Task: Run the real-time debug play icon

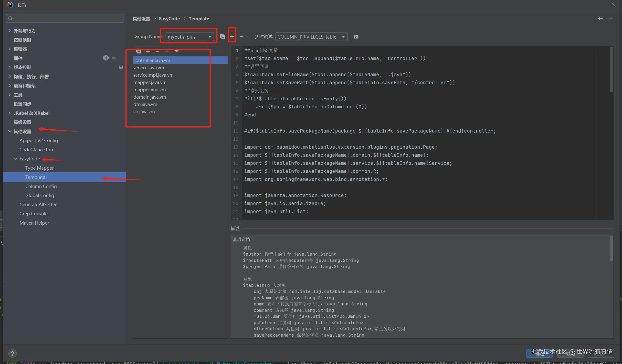Action: click(356, 37)
